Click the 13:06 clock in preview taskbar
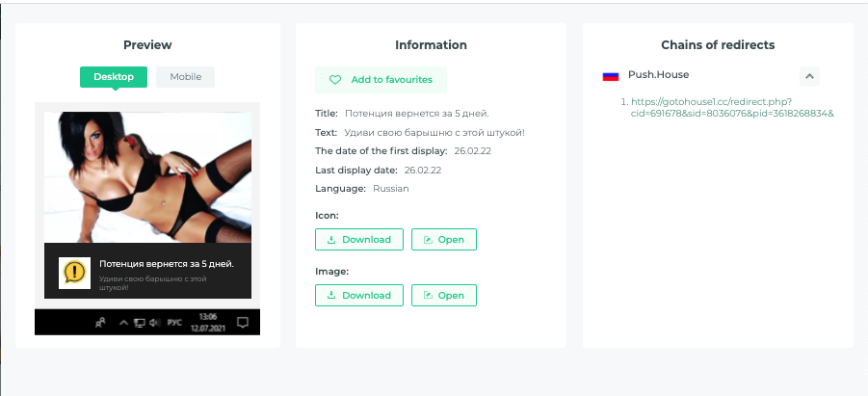 [207, 317]
